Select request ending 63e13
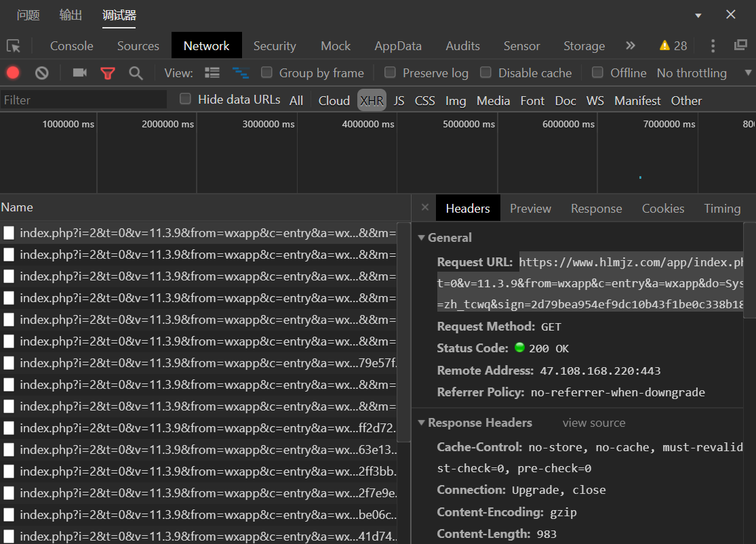 click(x=199, y=450)
